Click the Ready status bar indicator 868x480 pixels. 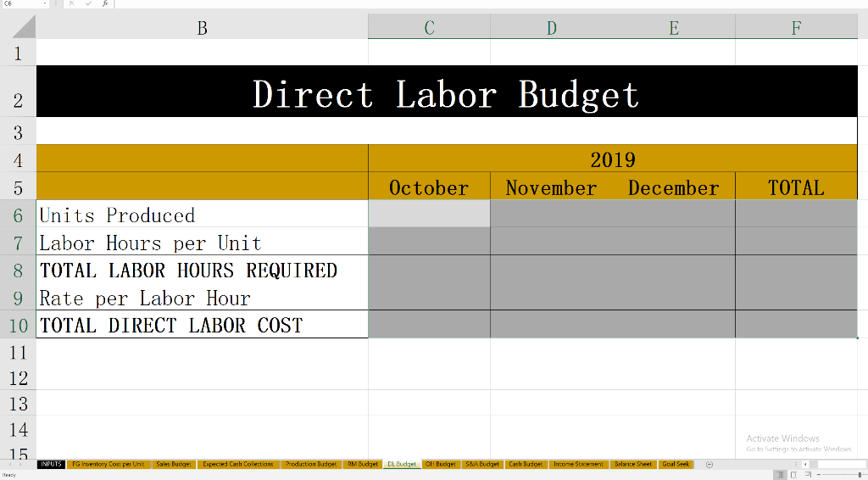8,475
